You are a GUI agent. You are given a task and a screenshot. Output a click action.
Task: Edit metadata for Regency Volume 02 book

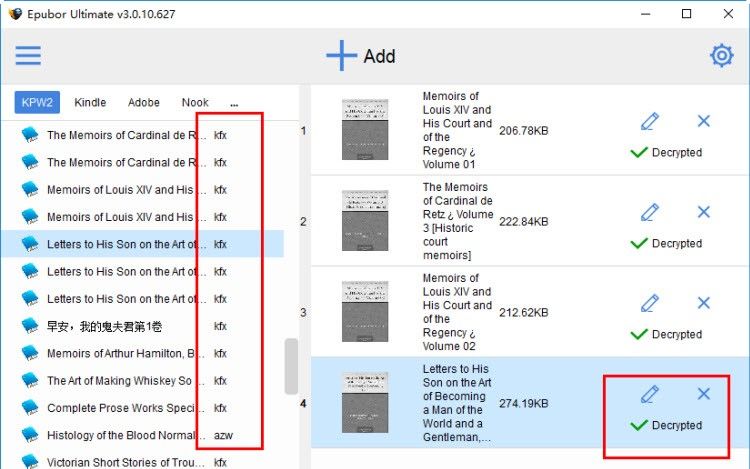point(650,303)
